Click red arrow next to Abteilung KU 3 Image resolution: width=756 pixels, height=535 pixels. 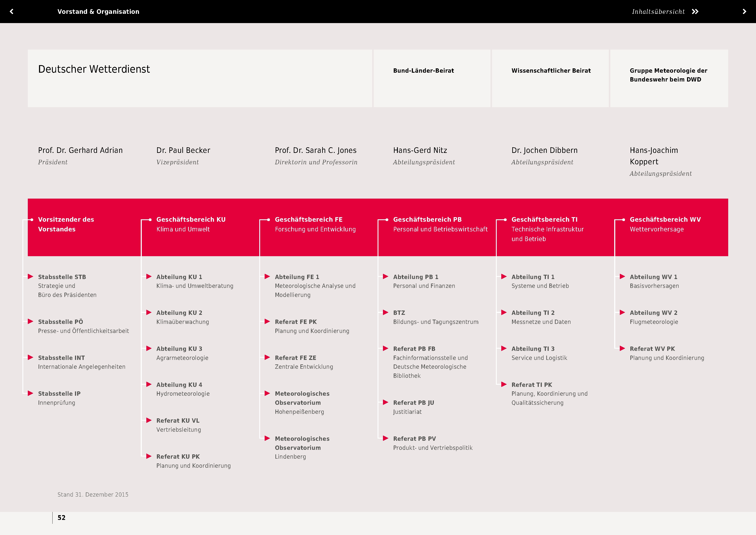tap(149, 348)
